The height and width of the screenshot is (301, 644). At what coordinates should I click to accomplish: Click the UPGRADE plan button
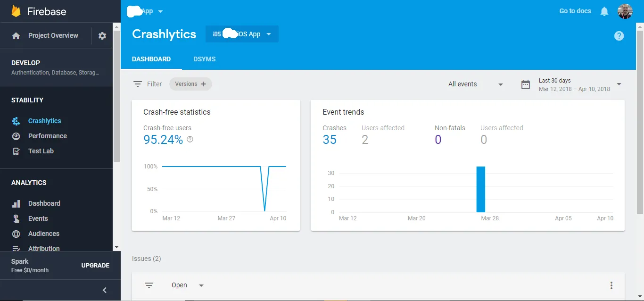(95, 266)
